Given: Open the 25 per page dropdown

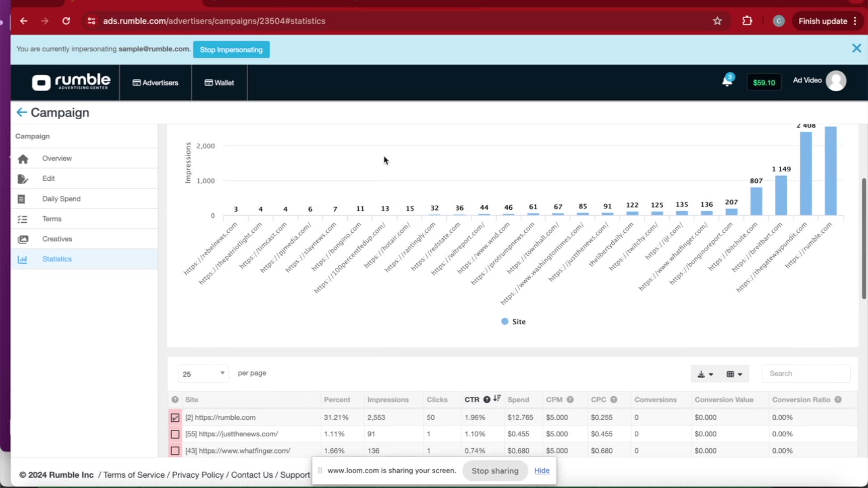Looking at the screenshot, I should coord(203,373).
